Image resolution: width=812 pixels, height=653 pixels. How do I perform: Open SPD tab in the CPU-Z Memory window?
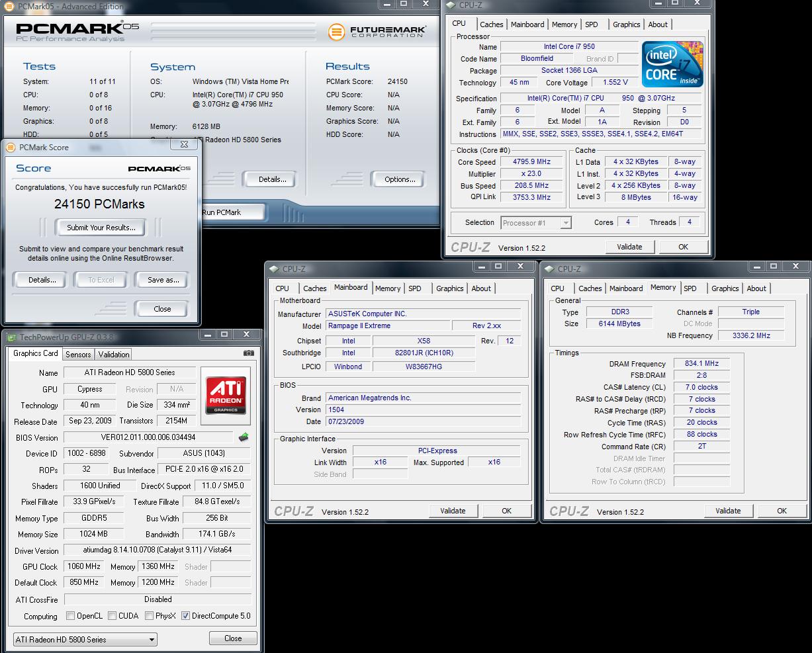[690, 288]
